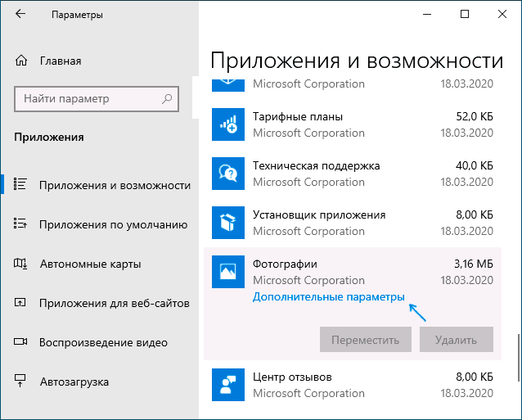Click the Приложения для веб-сайтов icon
Screen dimensions: 522x420
pos(20,302)
